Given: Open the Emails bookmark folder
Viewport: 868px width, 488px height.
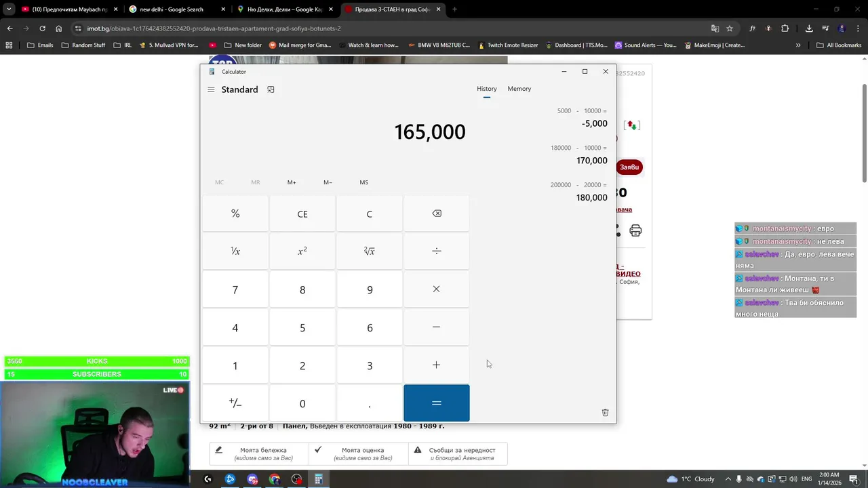Looking at the screenshot, I should (x=40, y=45).
